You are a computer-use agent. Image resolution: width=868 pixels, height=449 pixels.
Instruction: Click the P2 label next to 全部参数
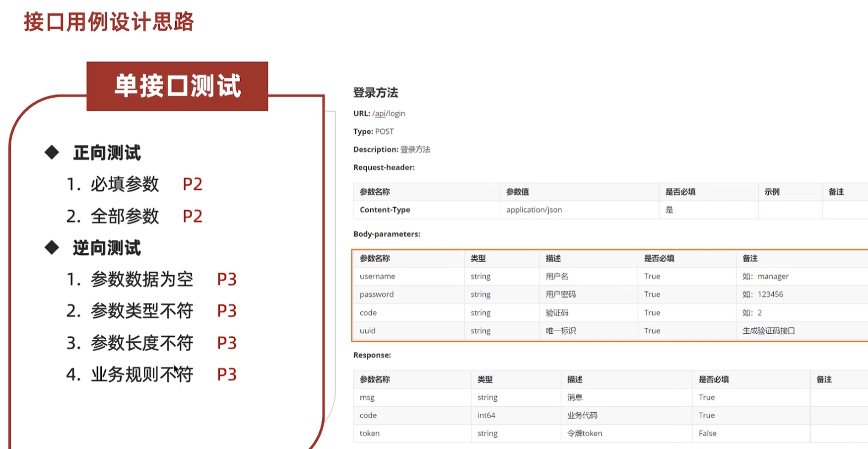(192, 216)
